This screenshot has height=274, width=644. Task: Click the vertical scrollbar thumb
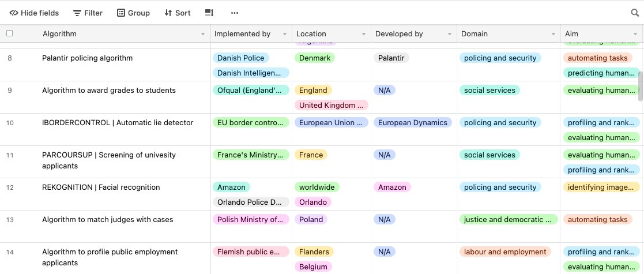pos(641,85)
